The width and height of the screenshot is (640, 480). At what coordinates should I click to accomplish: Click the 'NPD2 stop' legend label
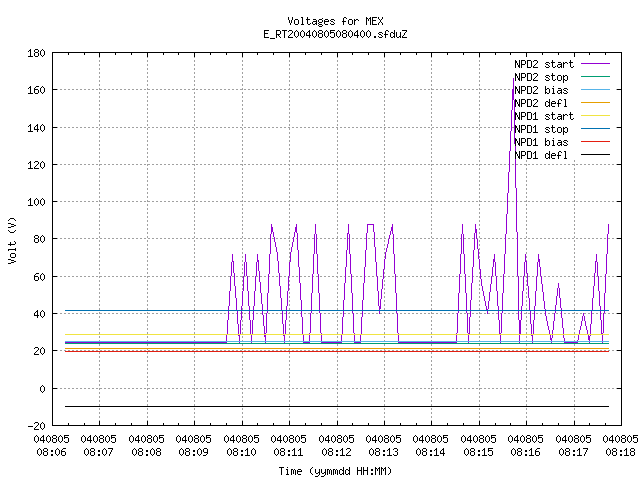click(x=541, y=77)
